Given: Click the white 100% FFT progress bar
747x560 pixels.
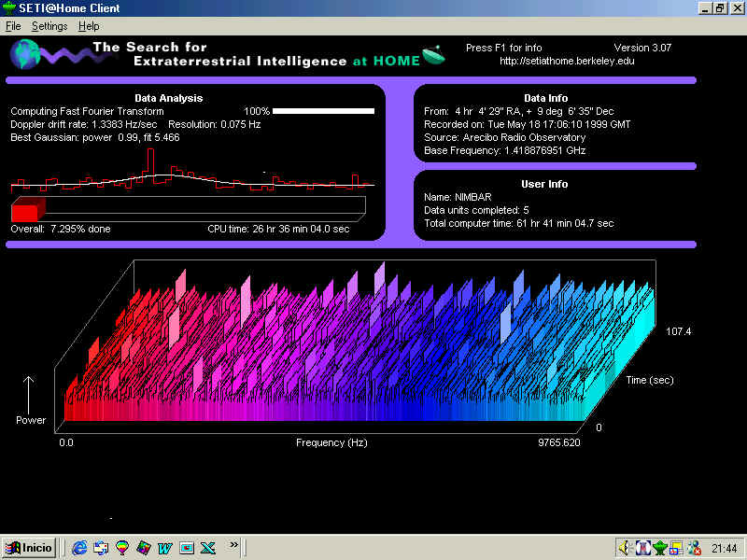Looking at the screenshot, I should tap(323, 111).
